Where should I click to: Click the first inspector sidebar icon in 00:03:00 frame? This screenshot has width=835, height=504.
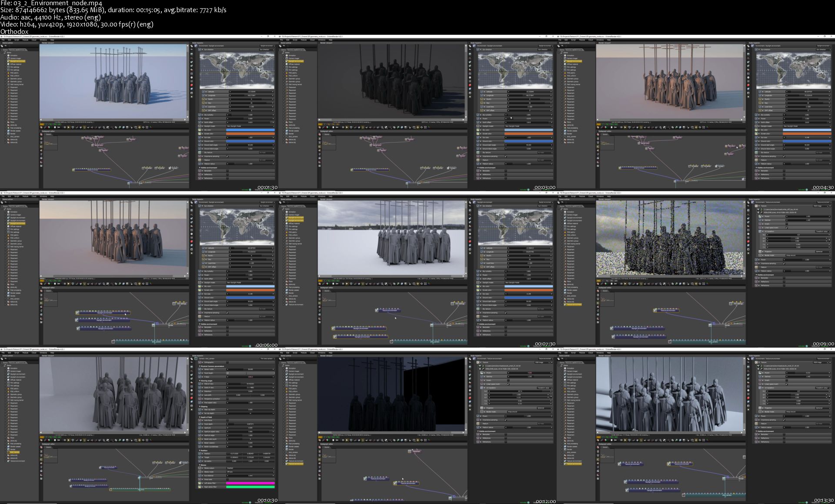click(x=470, y=46)
